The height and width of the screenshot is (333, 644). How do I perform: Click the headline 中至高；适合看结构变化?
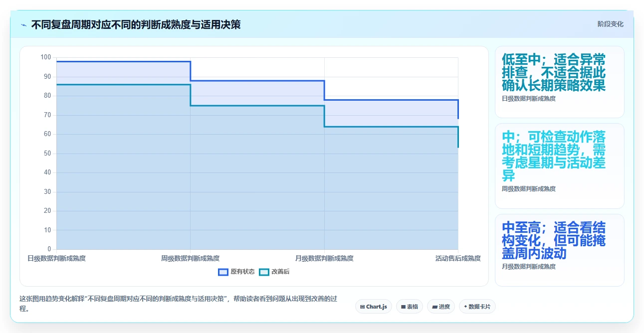pos(554,240)
